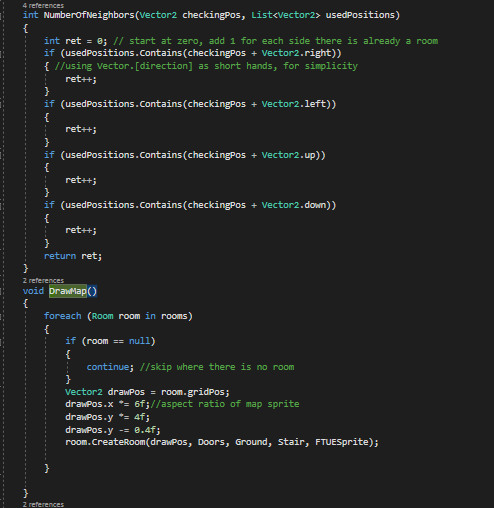
Task: Click usedPositions parameter in the method signature
Action: click(360, 15)
